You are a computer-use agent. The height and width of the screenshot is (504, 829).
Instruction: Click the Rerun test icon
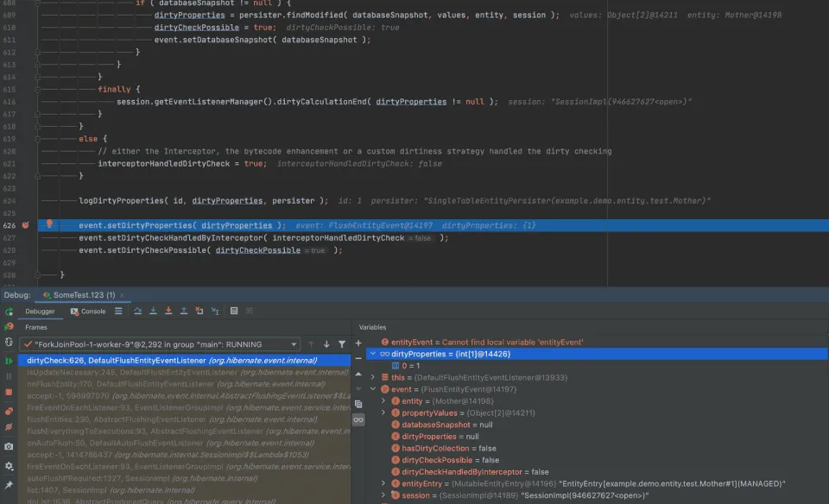9,312
